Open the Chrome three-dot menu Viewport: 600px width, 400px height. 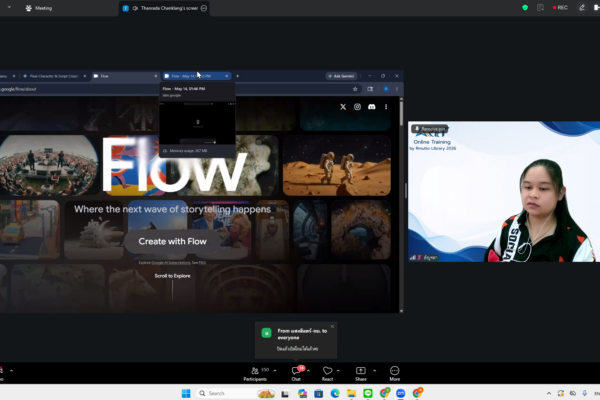point(397,89)
